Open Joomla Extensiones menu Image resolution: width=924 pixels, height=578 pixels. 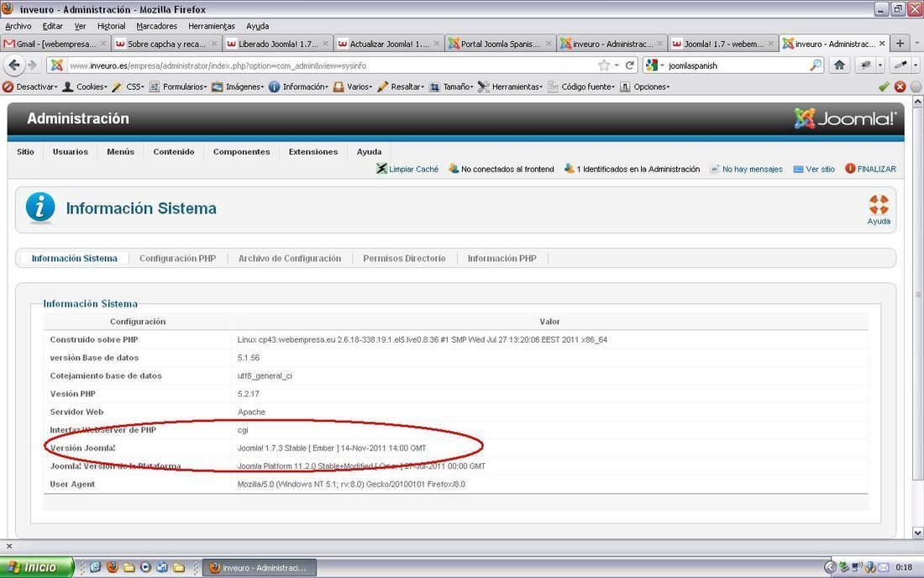(x=313, y=151)
